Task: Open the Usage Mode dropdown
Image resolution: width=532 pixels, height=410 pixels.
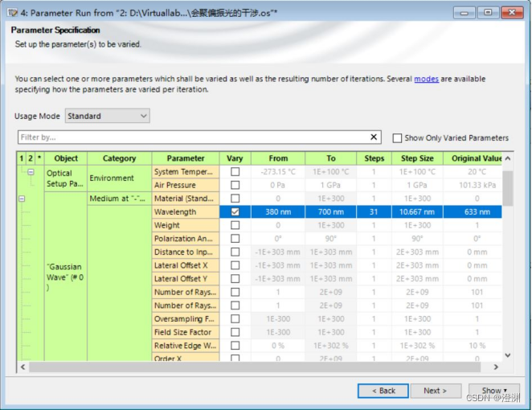Action: [107, 116]
